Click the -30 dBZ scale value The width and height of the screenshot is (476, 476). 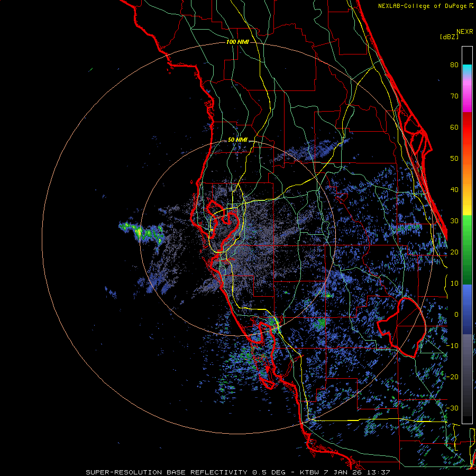[452, 408]
